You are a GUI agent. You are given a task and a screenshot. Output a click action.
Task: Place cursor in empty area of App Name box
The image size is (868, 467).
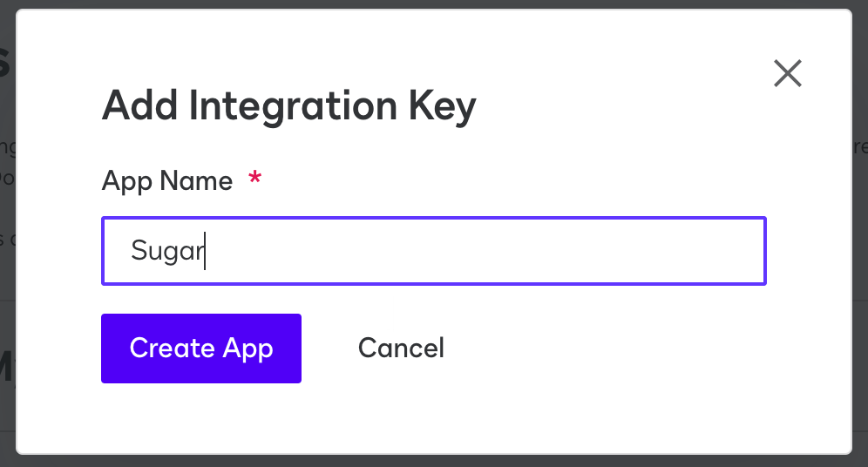point(523,251)
